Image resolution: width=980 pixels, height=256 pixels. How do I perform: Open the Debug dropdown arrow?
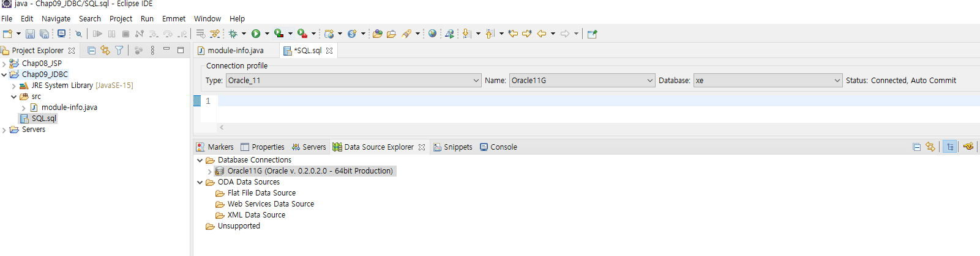244,34
